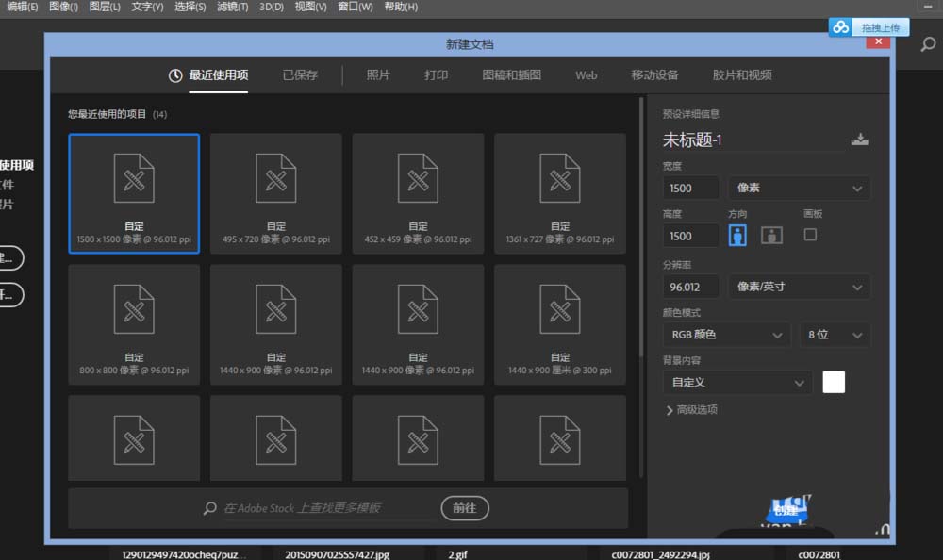Click the width input showing 1500
This screenshot has height=560, width=943.
(x=691, y=189)
